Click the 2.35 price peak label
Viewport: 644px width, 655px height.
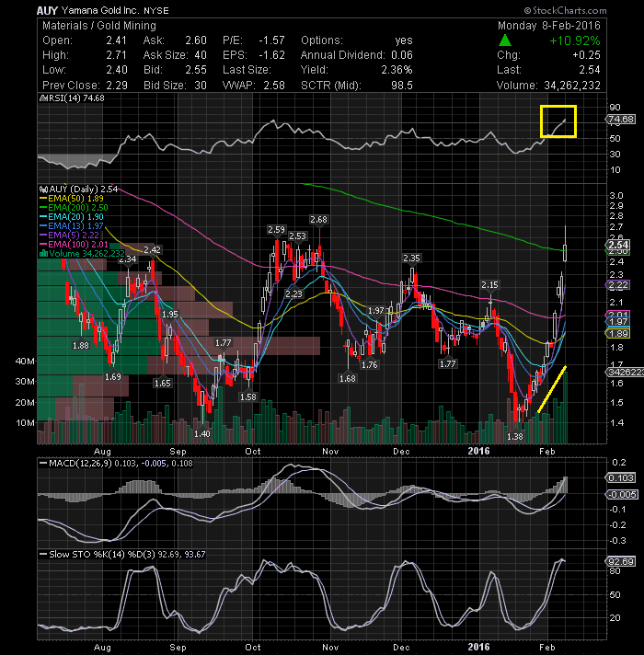coord(411,259)
